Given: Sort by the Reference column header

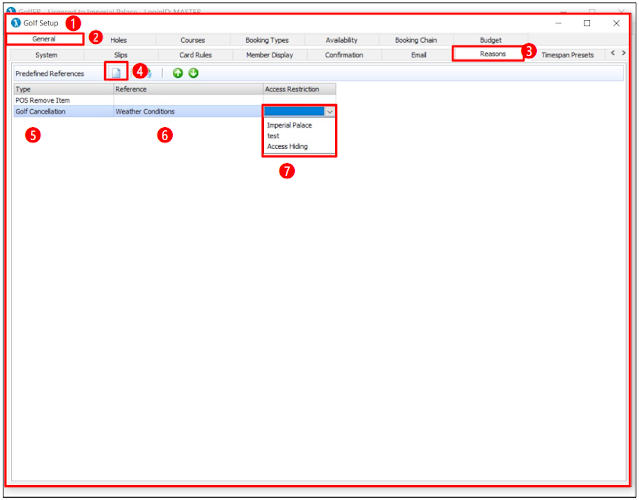Looking at the screenshot, I should click(188, 89).
